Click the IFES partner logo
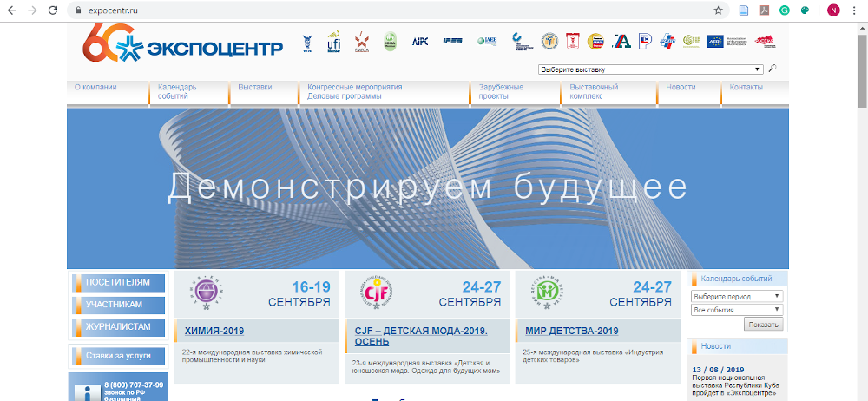 [452, 41]
